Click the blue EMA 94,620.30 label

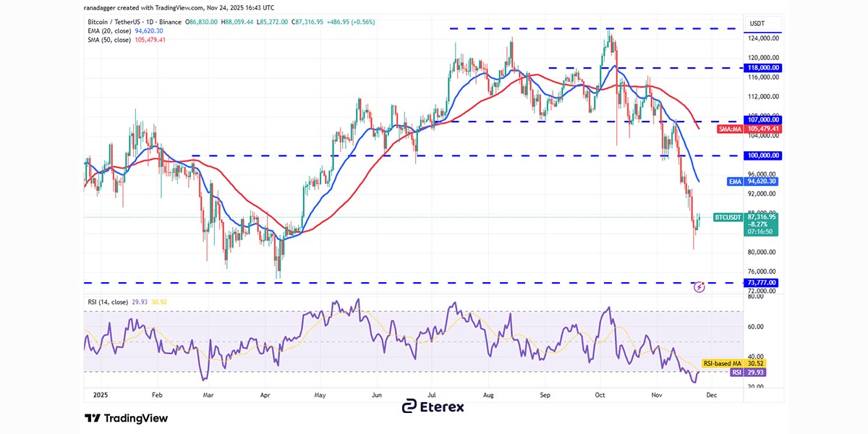tap(752, 182)
